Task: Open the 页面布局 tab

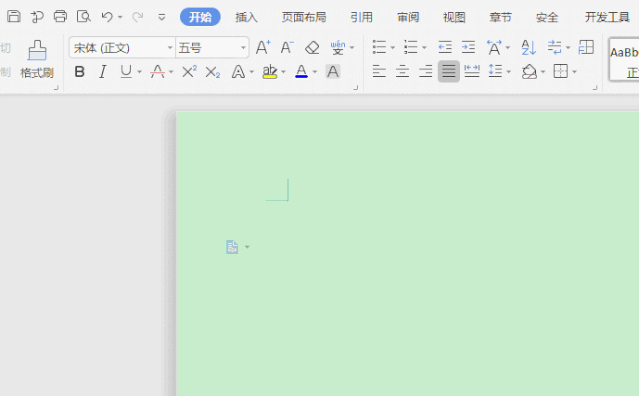Action: click(x=304, y=17)
